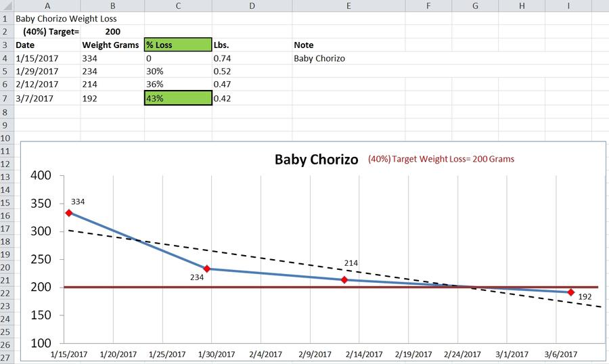Click the target value cell showing 200

click(112, 32)
